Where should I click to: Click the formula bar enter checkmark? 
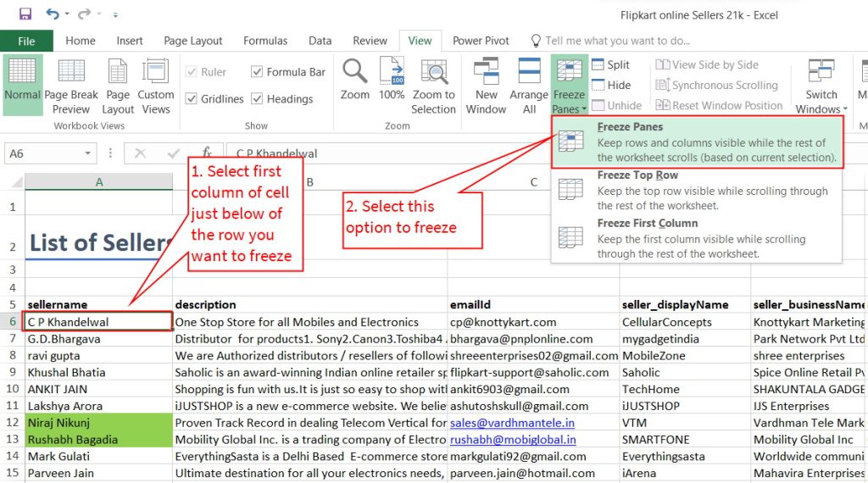pos(173,153)
